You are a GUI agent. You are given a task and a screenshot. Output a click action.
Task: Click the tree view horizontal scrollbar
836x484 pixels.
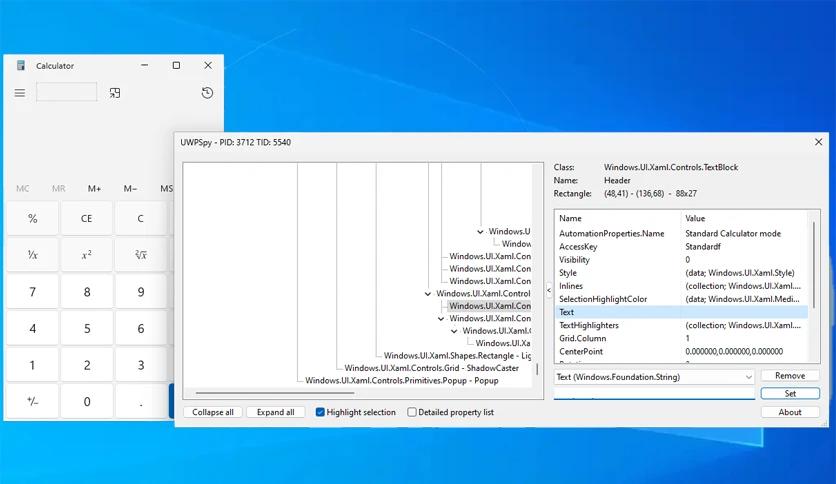pyautogui.click(x=275, y=393)
